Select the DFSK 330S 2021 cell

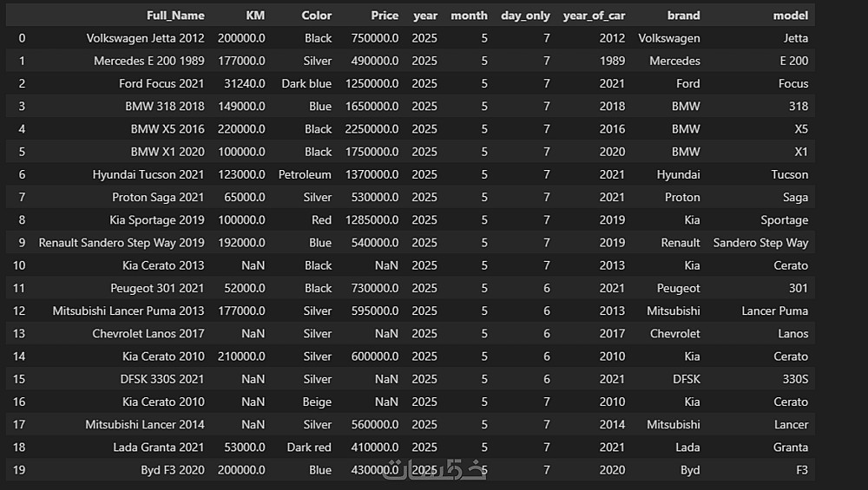pos(162,379)
